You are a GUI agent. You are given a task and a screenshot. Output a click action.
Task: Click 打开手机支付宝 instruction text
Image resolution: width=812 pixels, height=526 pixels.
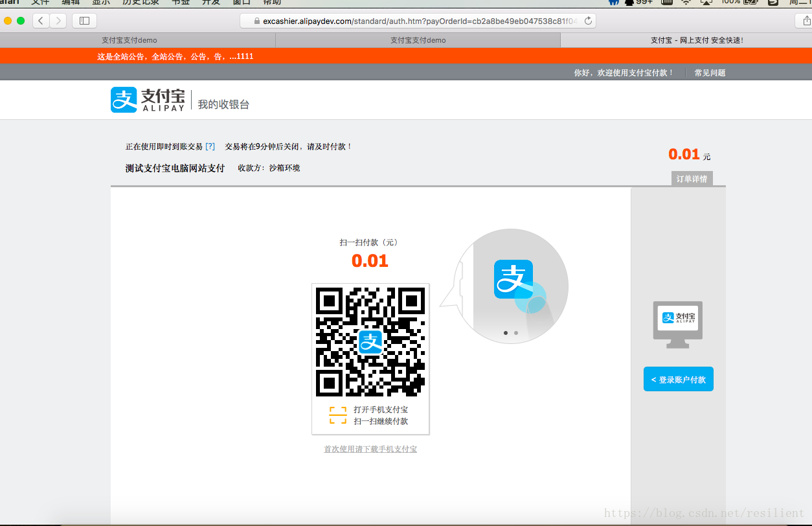[381, 409]
